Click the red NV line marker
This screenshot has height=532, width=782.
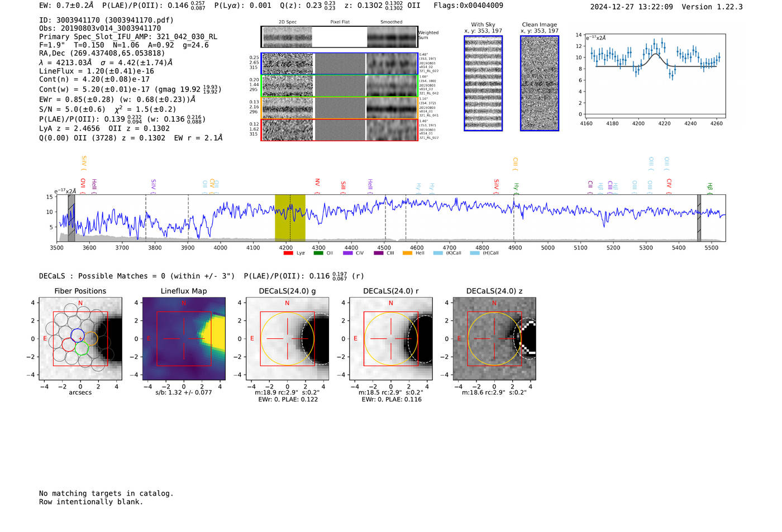click(317, 185)
